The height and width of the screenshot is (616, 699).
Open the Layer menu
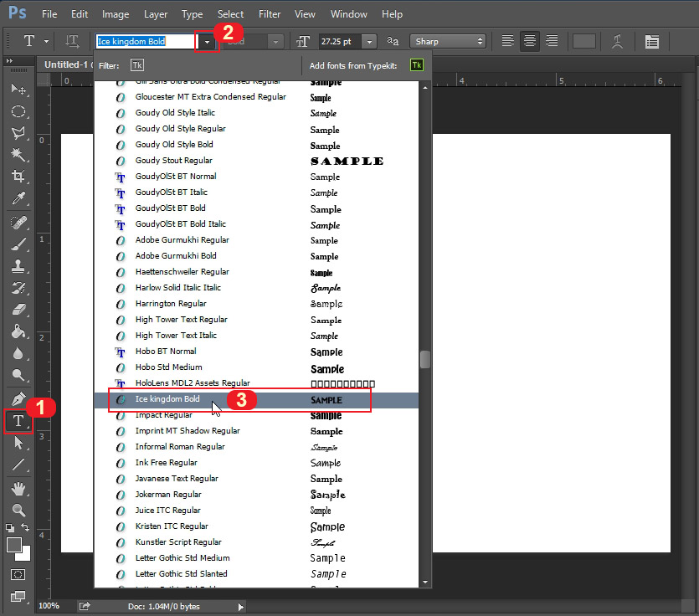156,14
